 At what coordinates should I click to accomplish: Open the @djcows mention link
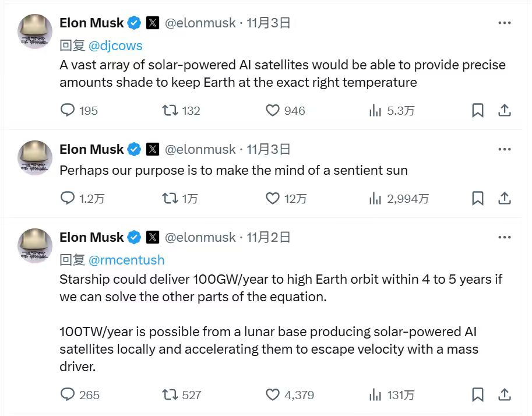(x=115, y=45)
